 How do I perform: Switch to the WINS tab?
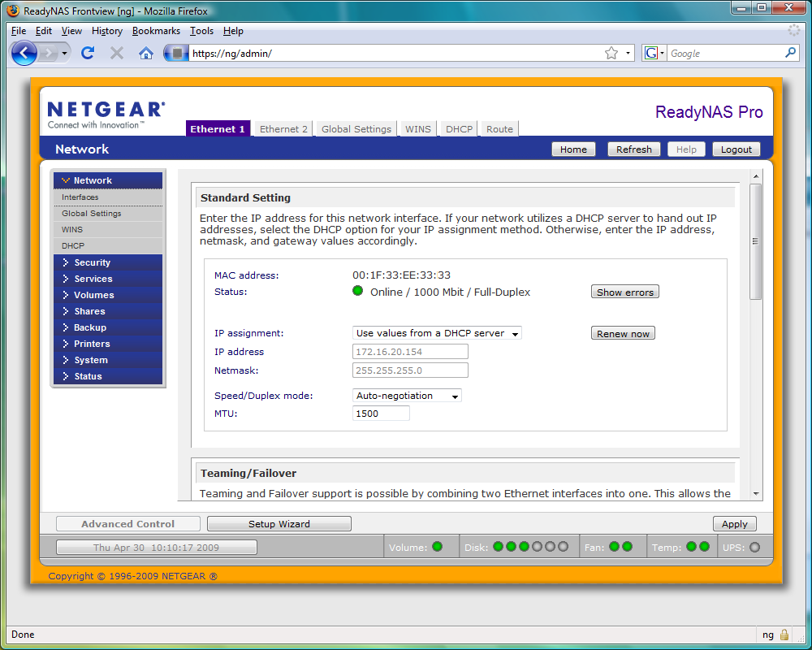point(418,129)
